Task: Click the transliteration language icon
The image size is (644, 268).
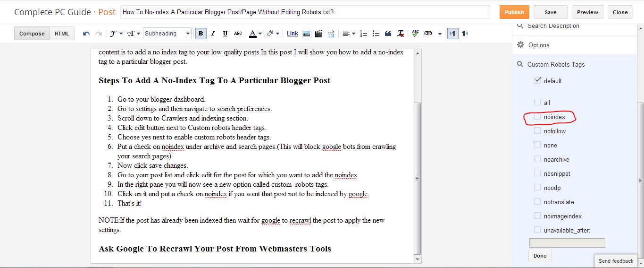Action: pos(428,34)
